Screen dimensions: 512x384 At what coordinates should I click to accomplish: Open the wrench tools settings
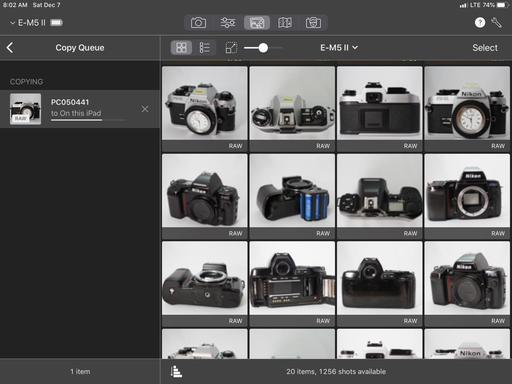coord(496,23)
